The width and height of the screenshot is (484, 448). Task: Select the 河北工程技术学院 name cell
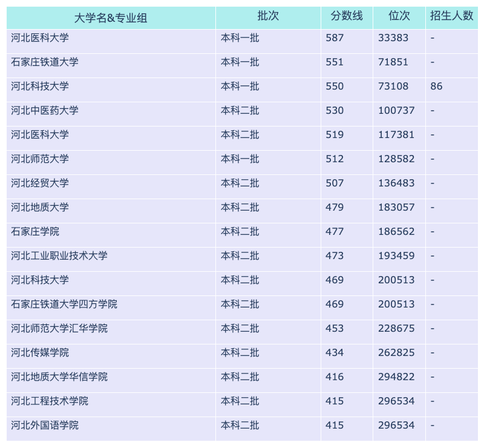[x=111, y=405]
